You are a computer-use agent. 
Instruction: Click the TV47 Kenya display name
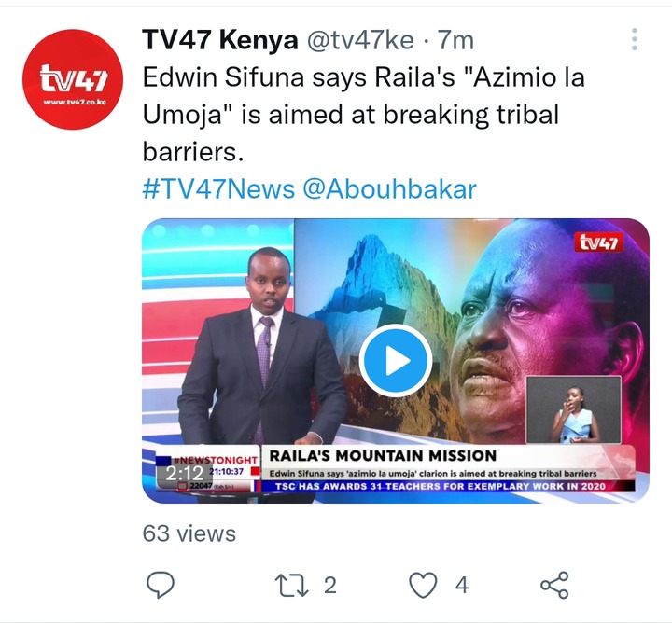(220, 40)
